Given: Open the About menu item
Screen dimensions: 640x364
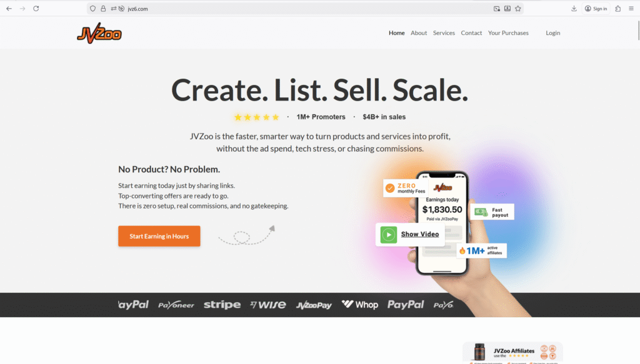Looking at the screenshot, I should tap(419, 33).
